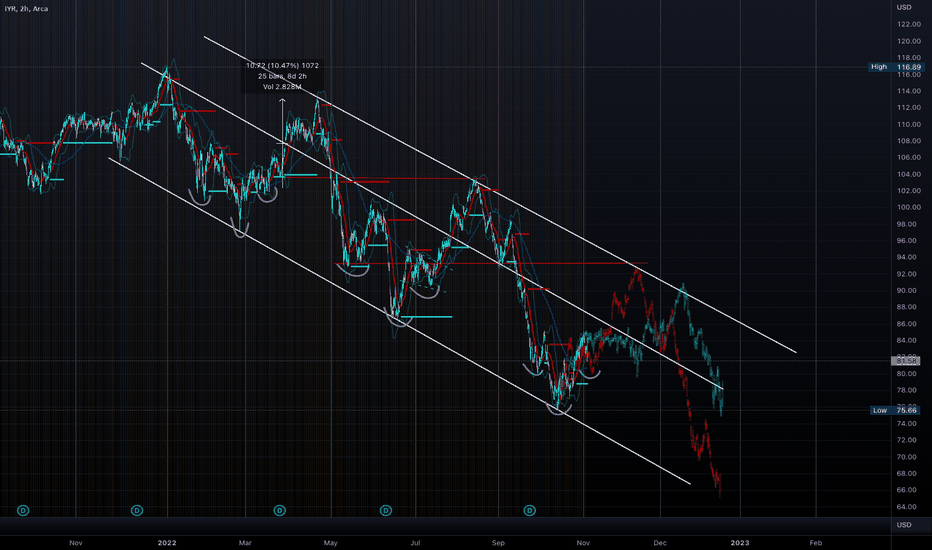932x550 pixels.
Task: Click the measurement tooltip showing 10.72 (10.47%)
Action: click(282, 76)
